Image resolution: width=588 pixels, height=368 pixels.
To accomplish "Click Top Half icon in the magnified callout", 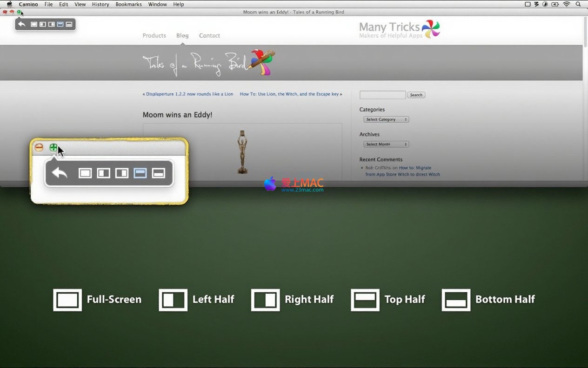I will click(140, 173).
